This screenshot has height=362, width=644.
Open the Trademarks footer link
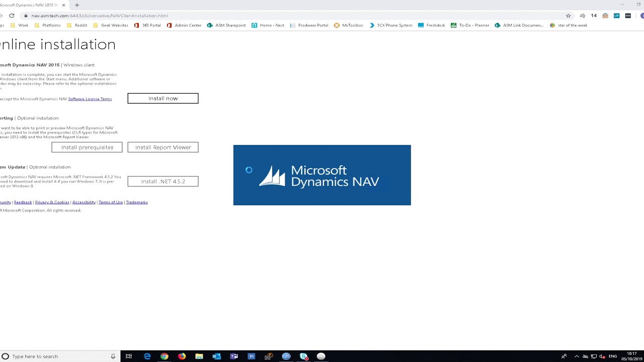[137, 202]
